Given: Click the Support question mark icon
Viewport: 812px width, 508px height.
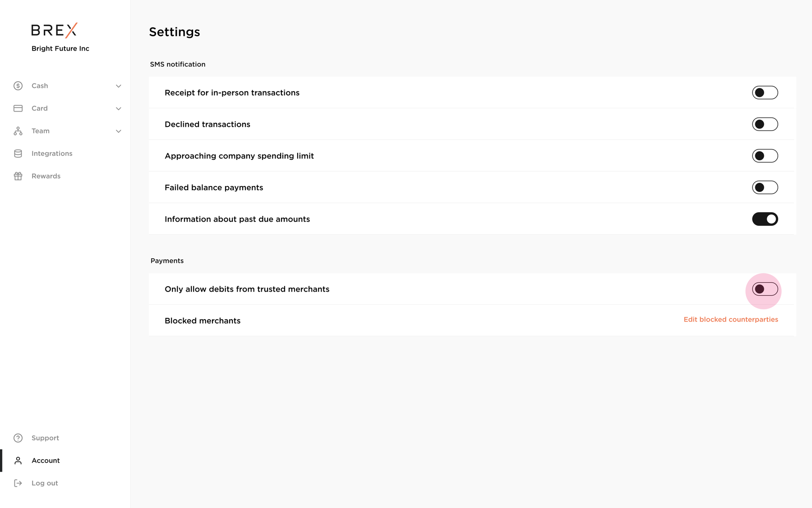Looking at the screenshot, I should click(18, 438).
